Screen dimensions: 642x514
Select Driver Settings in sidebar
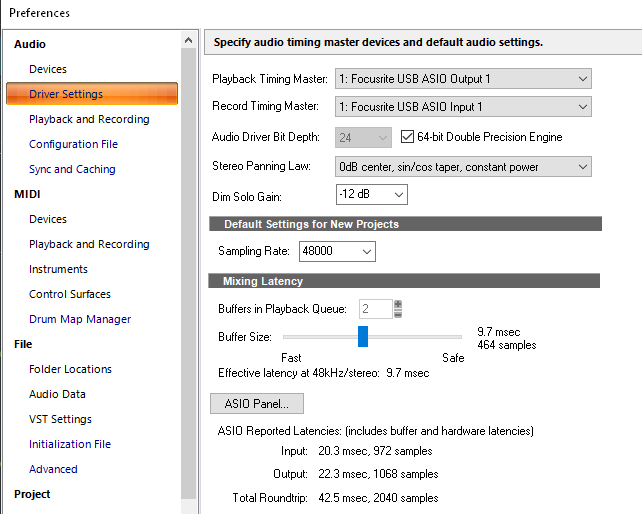66,94
